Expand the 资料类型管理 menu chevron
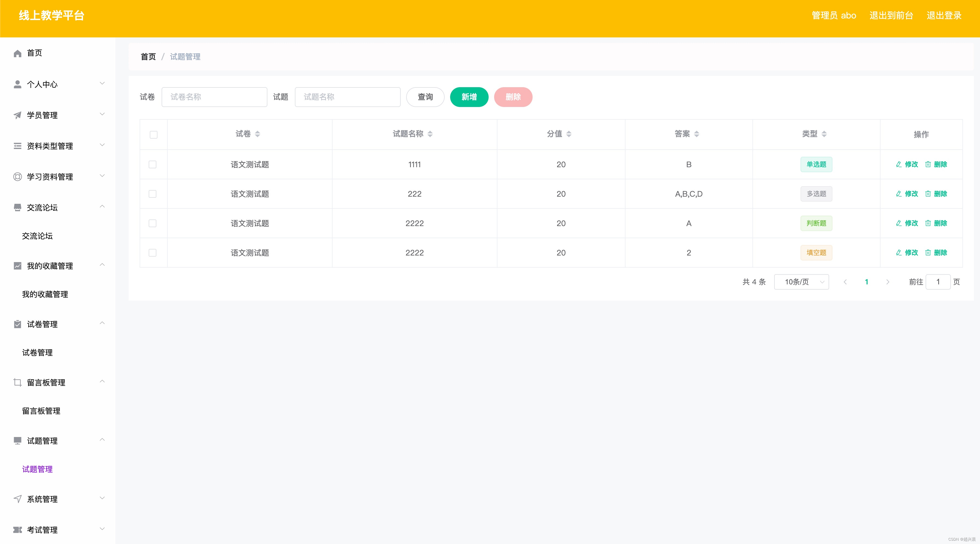Screen dimensions: 980x544 pyautogui.click(x=102, y=145)
